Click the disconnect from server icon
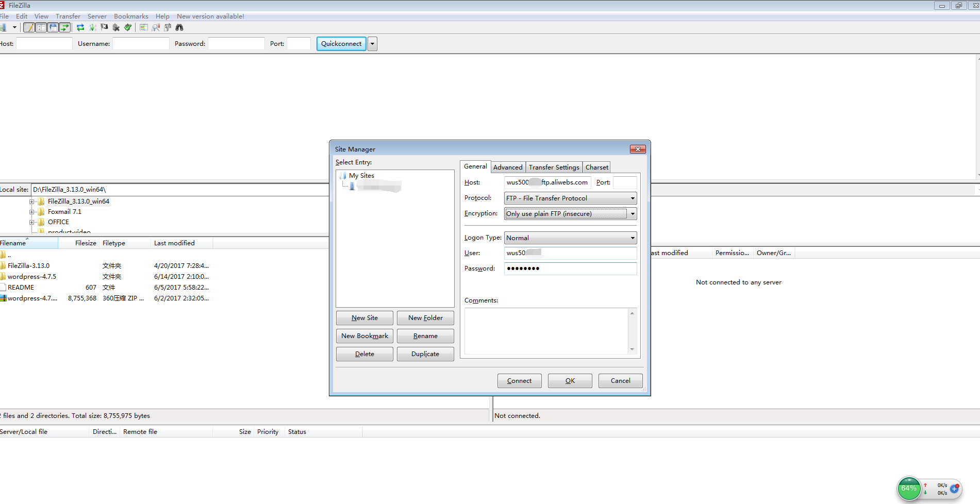This screenshot has height=504, width=980. 116,27
